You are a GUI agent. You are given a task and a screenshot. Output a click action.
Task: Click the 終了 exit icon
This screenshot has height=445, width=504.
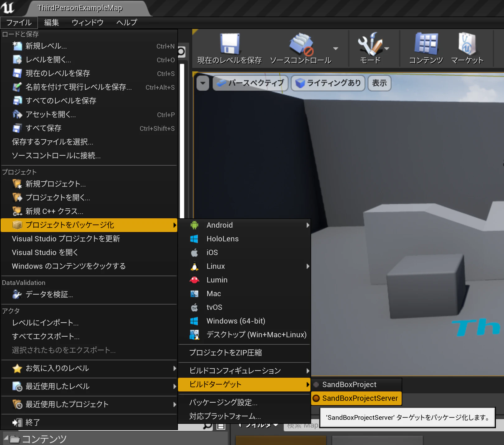coord(17,423)
